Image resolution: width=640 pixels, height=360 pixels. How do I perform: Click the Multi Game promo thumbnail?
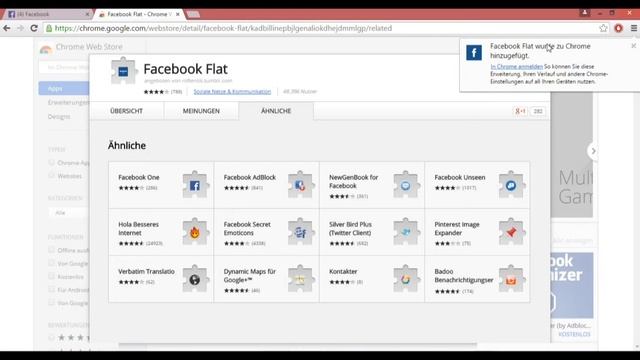click(x=572, y=154)
